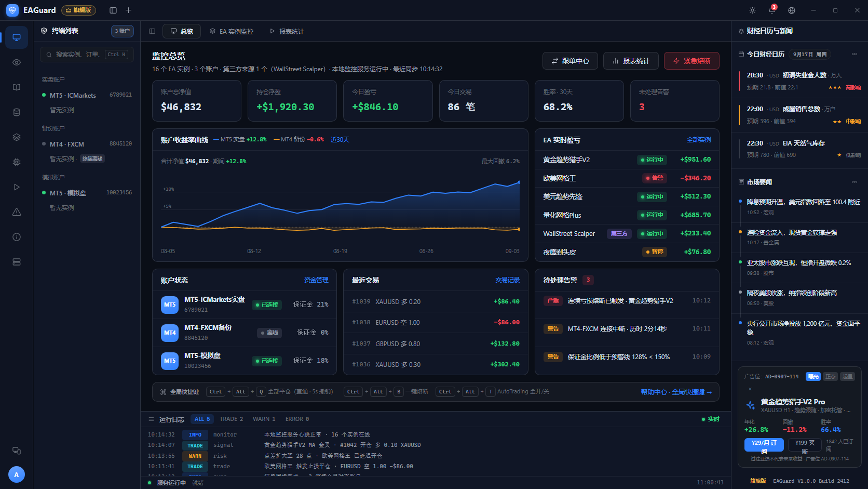Click the 跟单中心 button

[570, 61]
